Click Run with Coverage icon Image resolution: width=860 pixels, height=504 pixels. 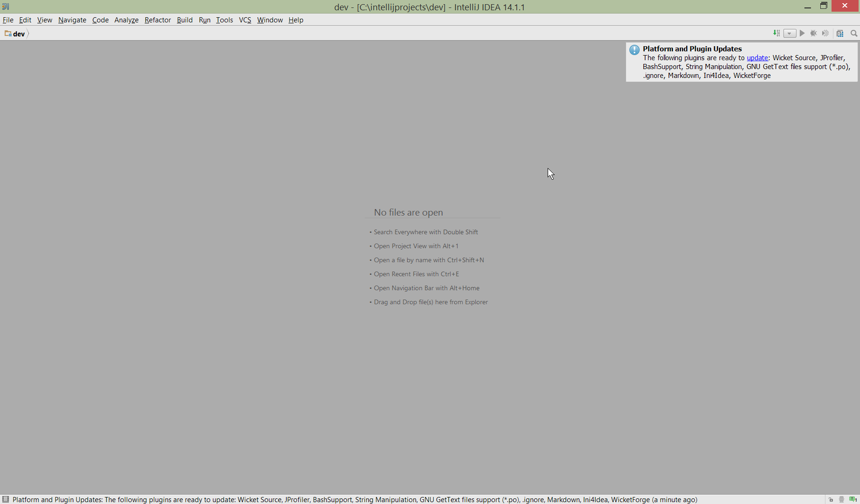[825, 33]
